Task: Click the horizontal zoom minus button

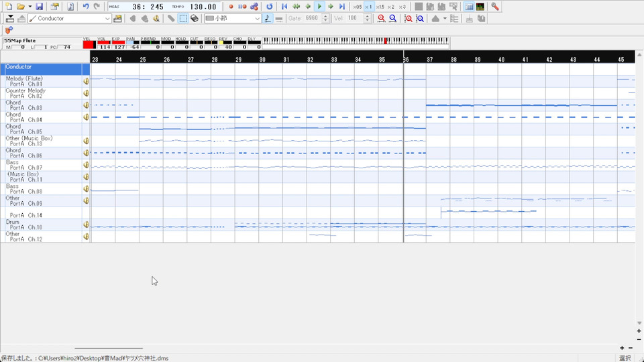Action: (x=631, y=348)
